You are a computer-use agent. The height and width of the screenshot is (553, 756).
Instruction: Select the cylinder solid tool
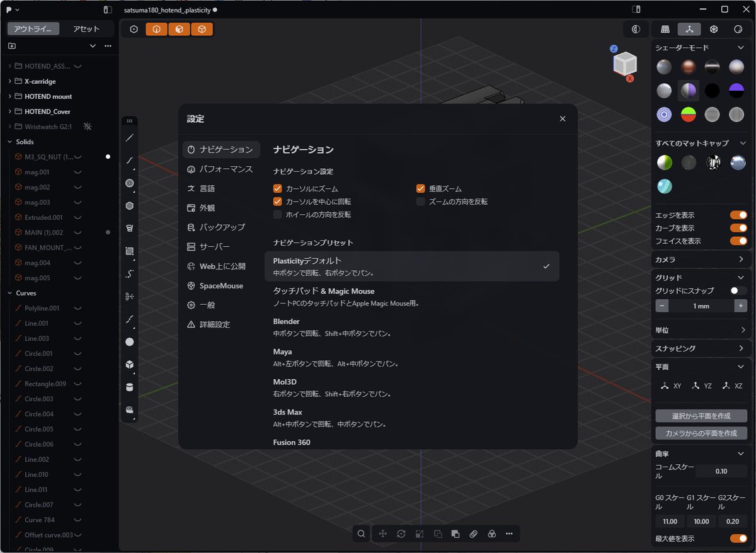(x=130, y=387)
